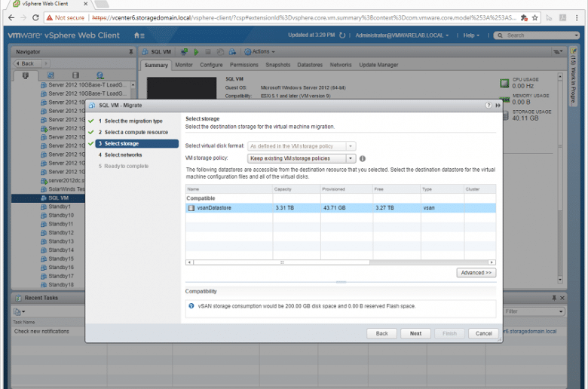Click the datastore table horizontal scrollbar
The image size is (588, 389).
(x=282, y=262)
